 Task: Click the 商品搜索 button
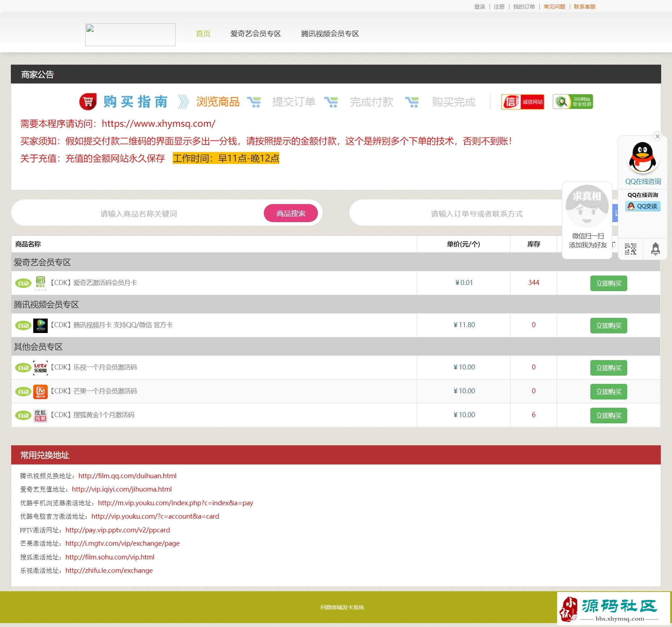point(291,213)
